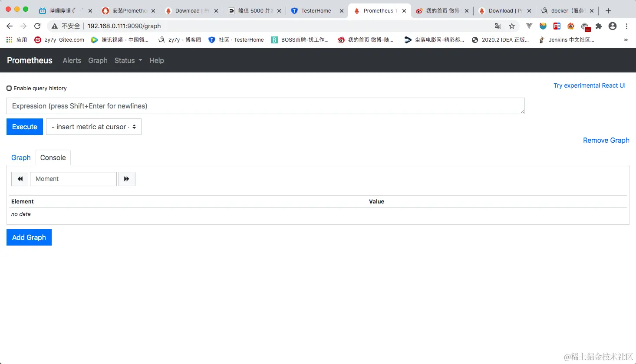The image size is (636, 364).
Task: Open BOSS直聘 bookmark
Action: tap(300, 40)
